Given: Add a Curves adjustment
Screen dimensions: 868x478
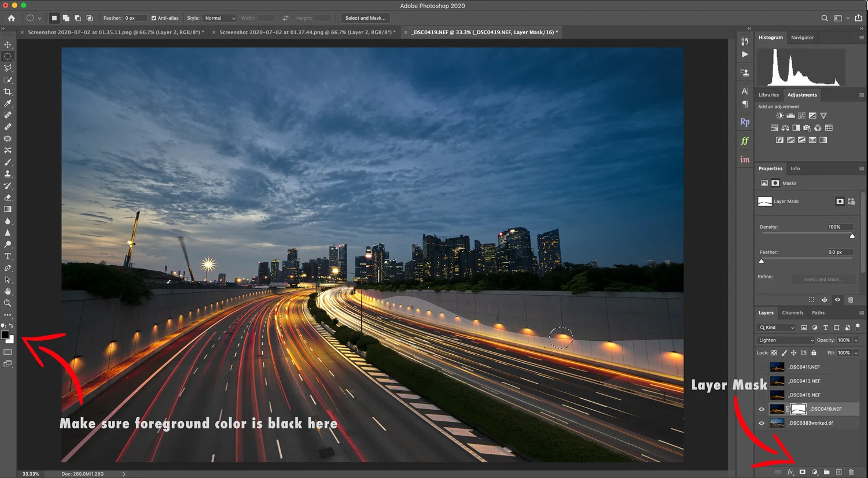Looking at the screenshot, I should point(801,116).
